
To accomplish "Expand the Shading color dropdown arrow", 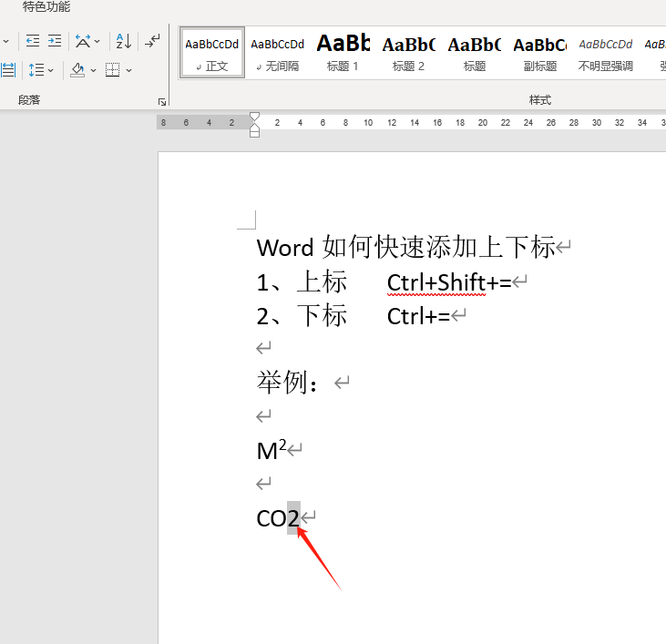I will [94, 70].
